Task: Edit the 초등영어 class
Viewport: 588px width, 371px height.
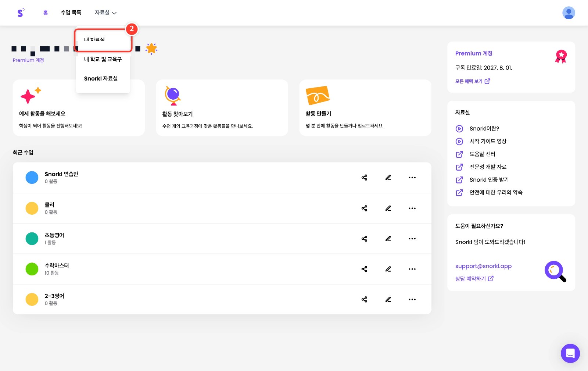Action: (x=388, y=239)
